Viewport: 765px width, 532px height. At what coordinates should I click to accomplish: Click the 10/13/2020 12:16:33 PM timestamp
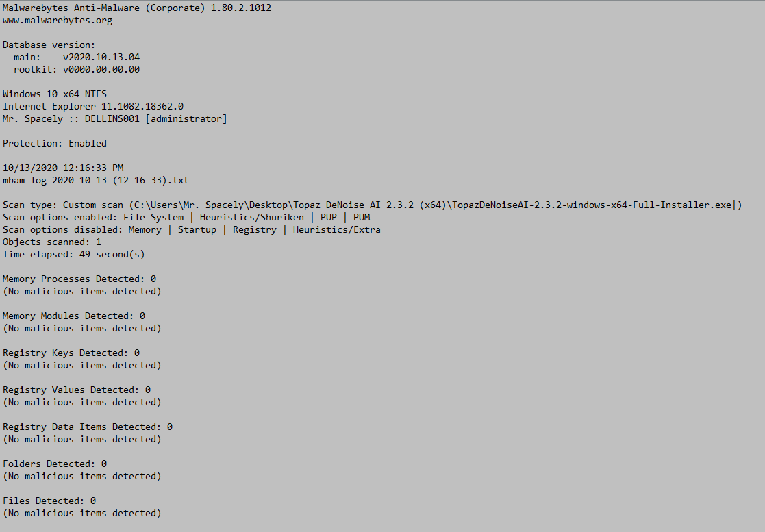(63, 168)
